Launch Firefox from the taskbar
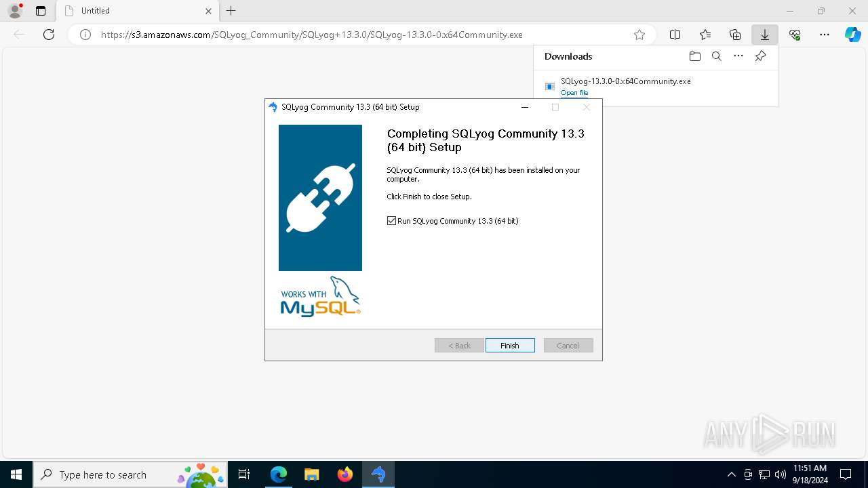The image size is (868, 488). click(x=344, y=474)
